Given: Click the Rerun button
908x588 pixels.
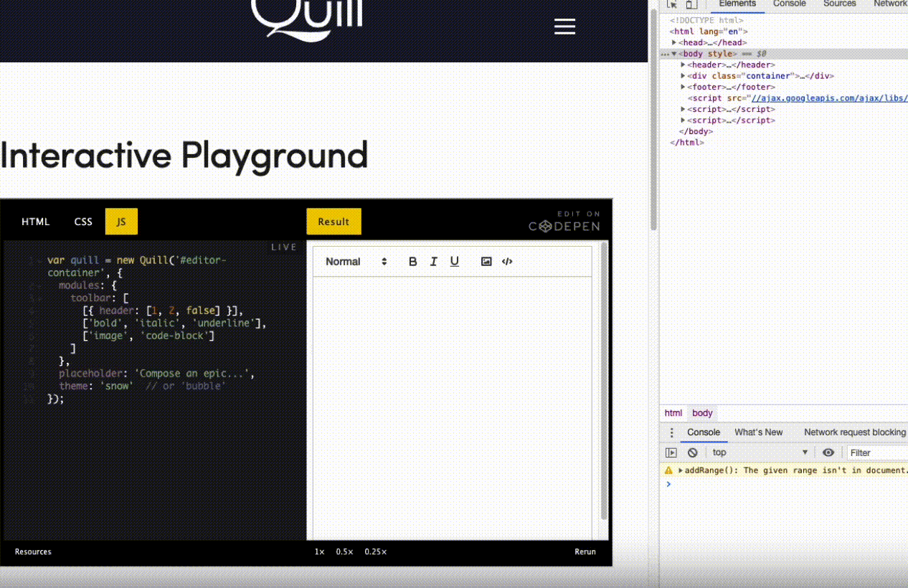Looking at the screenshot, I should click(585, 551).
